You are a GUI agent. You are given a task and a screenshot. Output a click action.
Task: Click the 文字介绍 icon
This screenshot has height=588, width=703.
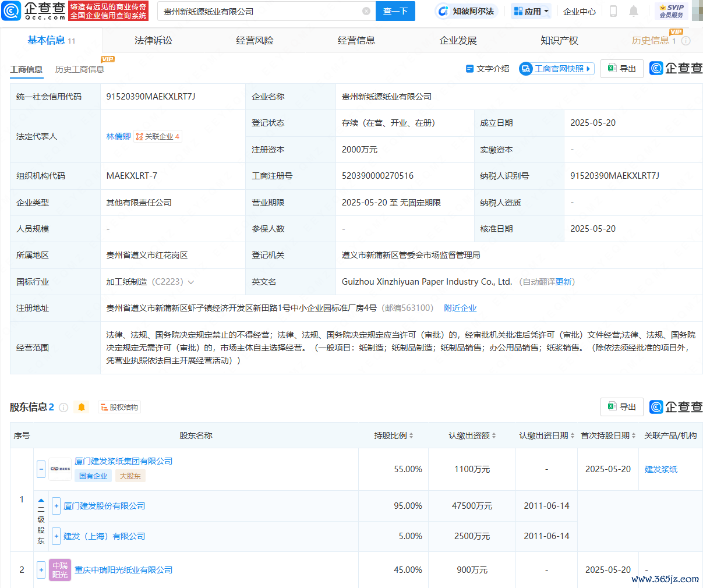(x=470, y=69)
